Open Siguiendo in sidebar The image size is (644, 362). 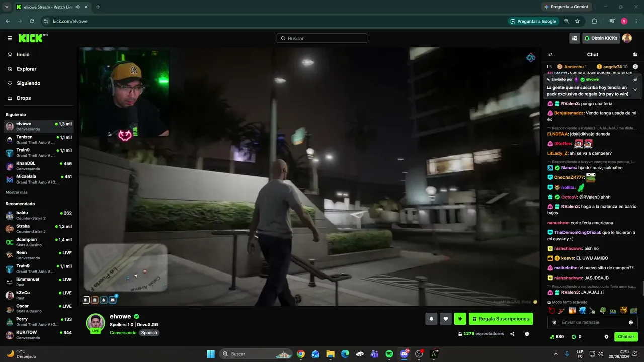pos(39,83)
